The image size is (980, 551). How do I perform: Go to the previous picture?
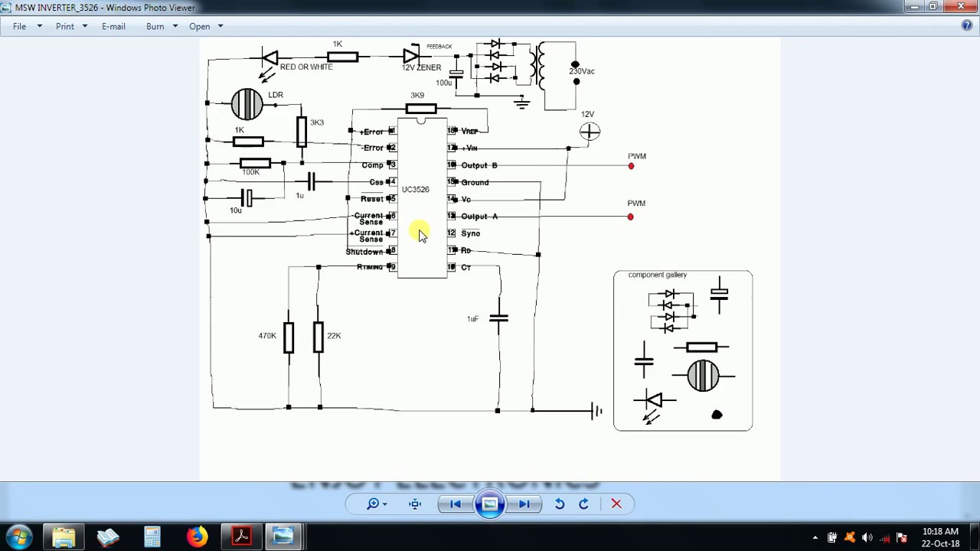coord(455,504)
